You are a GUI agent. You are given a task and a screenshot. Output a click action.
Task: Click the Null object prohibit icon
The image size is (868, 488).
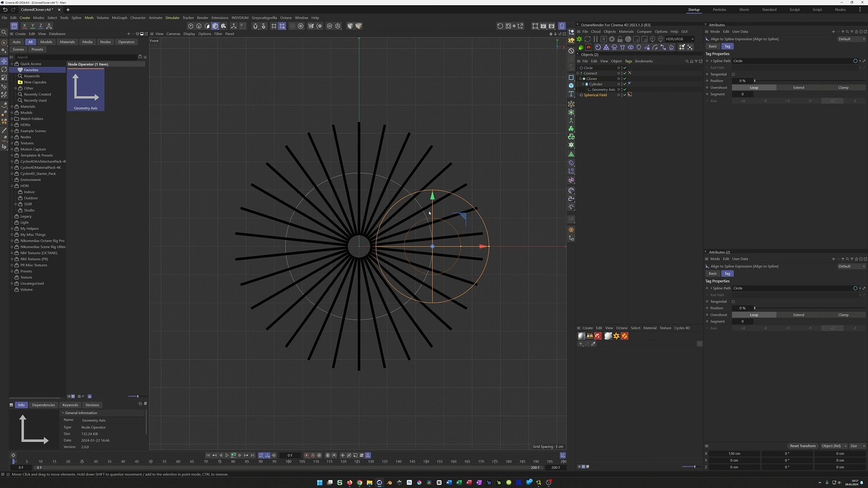pos(571,51)
